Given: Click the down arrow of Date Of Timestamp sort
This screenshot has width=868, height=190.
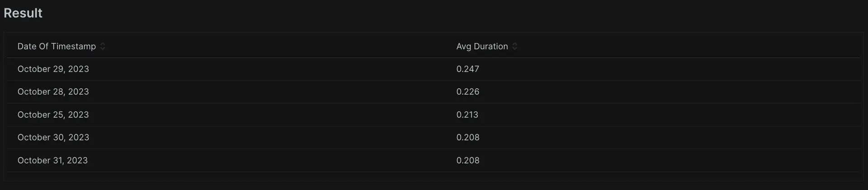Looking at the screenshot, I should [103, 49].
